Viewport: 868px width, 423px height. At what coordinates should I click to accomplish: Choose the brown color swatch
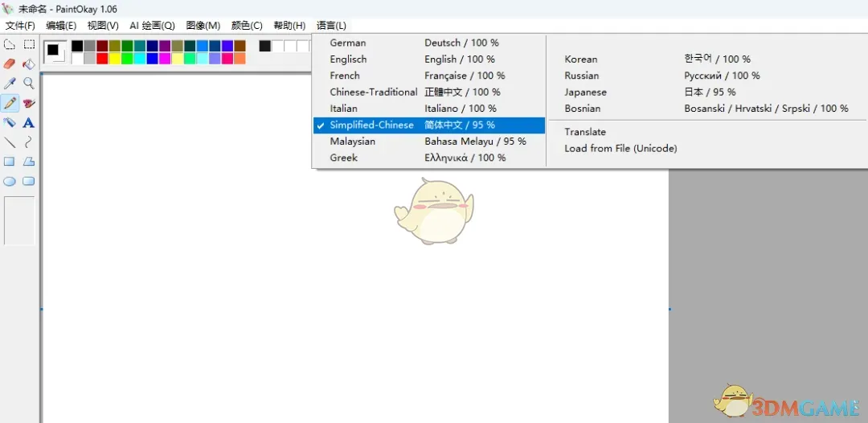tap(240, 46)
